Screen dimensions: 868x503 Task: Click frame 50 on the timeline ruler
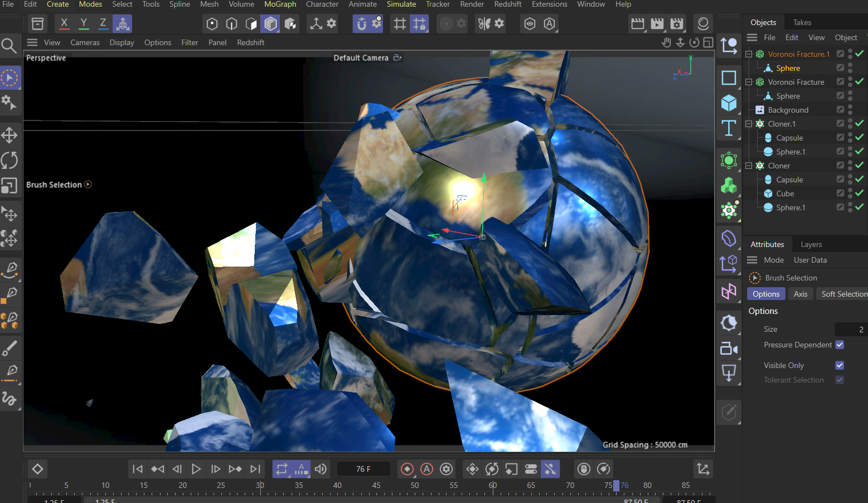(x=414, y=485)
